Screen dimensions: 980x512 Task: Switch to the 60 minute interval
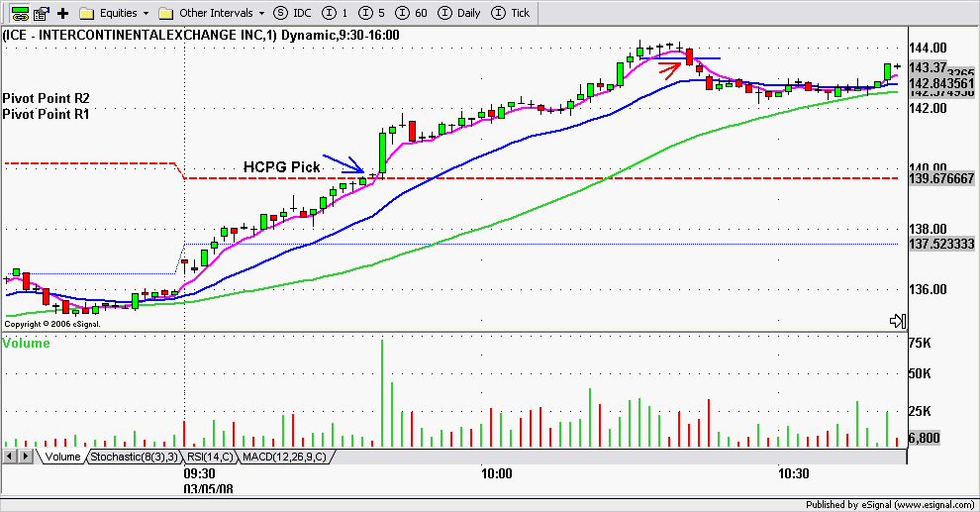412,13
